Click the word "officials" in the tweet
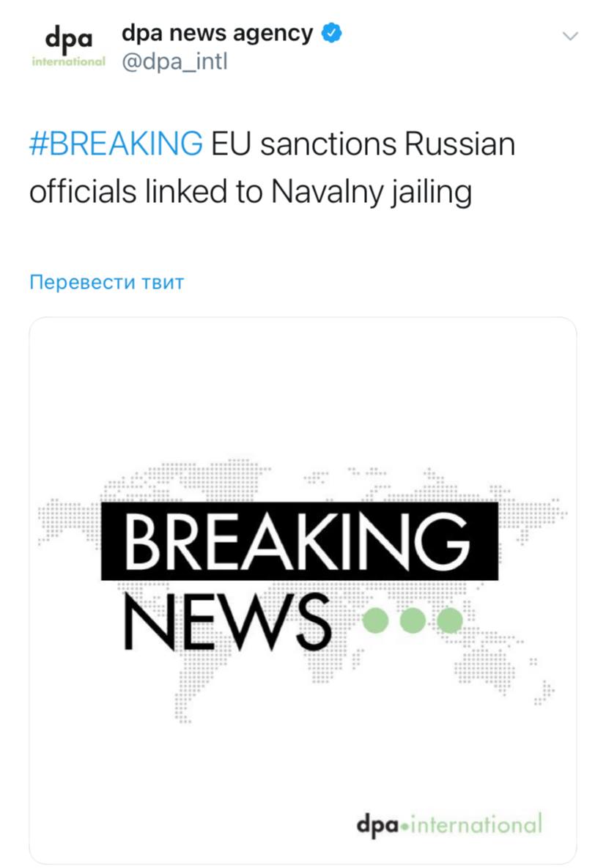This screenshot has width=606, height=868. (82, 192)
